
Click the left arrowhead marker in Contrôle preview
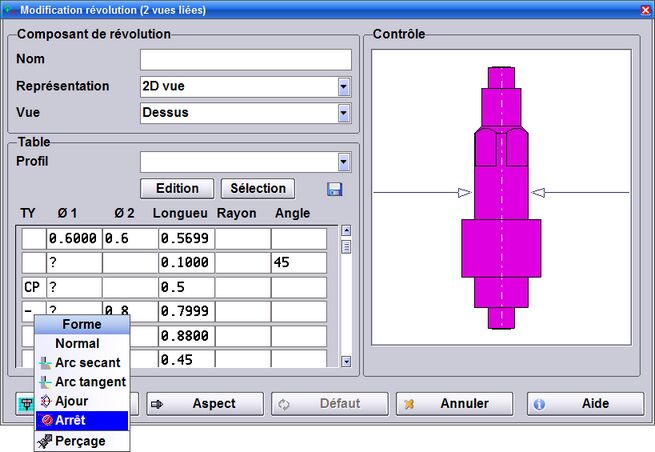coord(465,193)
